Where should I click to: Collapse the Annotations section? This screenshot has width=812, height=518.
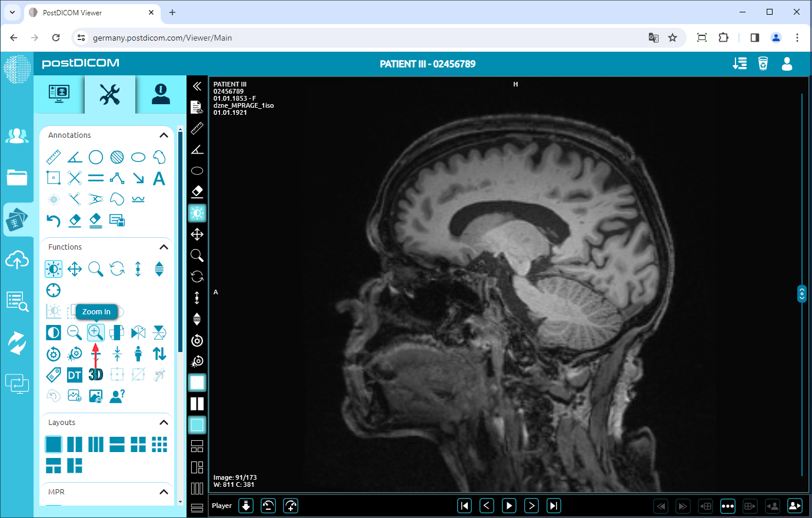pyautogui.click(x=164, y=135)
